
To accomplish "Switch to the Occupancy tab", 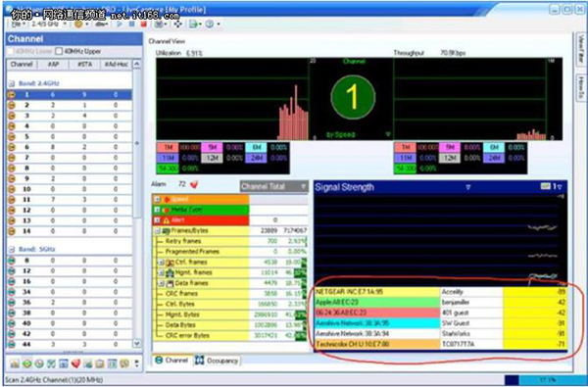I will [x=218, y=361].
